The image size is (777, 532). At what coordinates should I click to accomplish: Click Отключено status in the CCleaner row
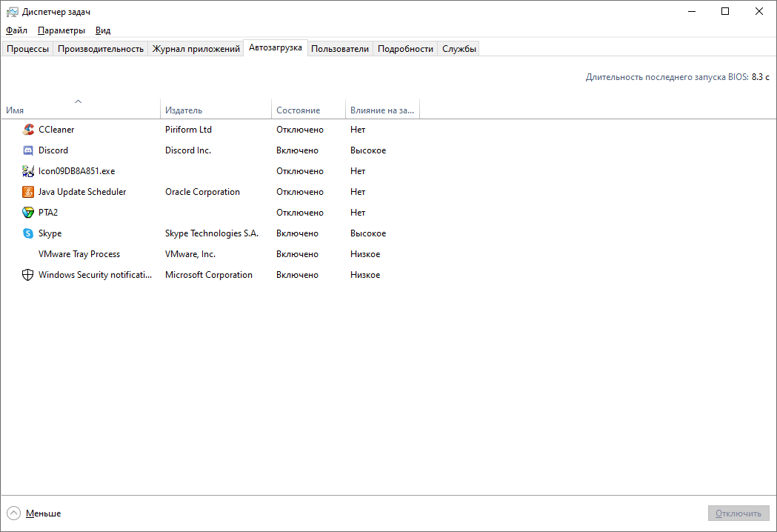coord(300,130)
